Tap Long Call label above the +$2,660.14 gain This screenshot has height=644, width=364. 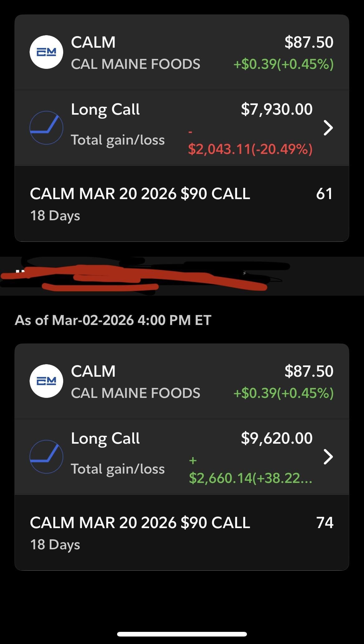[x=105, y=438]
